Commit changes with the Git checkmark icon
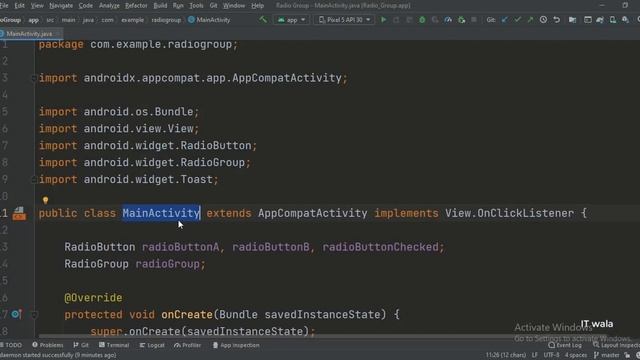Viewport: 640px width, 360px height. coord(518,20)
